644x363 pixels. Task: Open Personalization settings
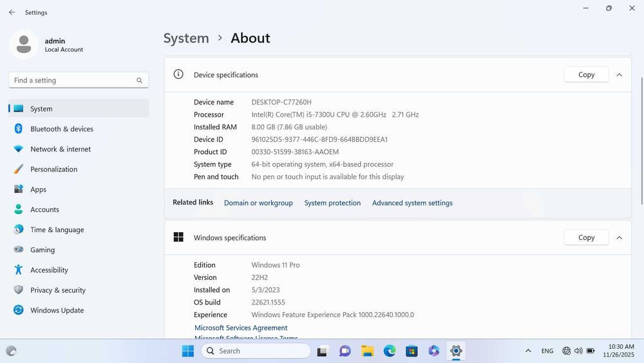(x=79, y=169)
